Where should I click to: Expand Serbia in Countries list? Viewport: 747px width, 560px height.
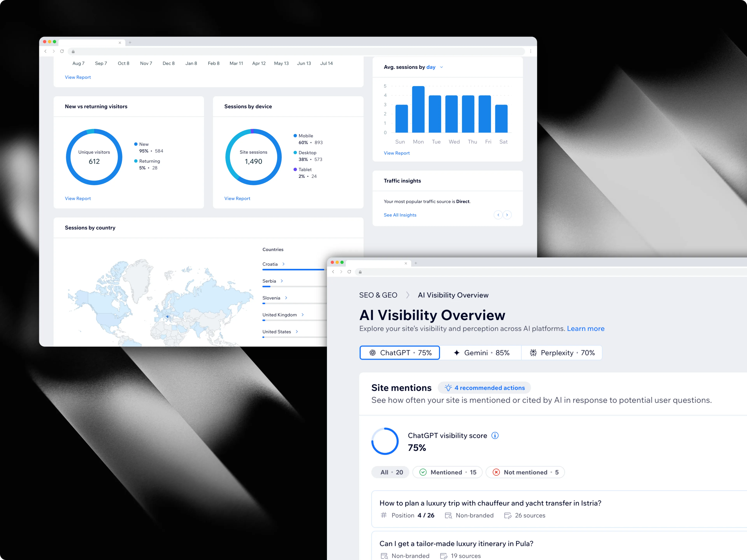point(282,281)
